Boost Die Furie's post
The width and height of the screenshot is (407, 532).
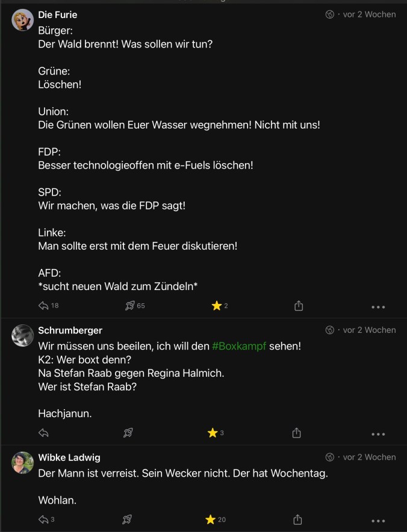pos(129,306)
